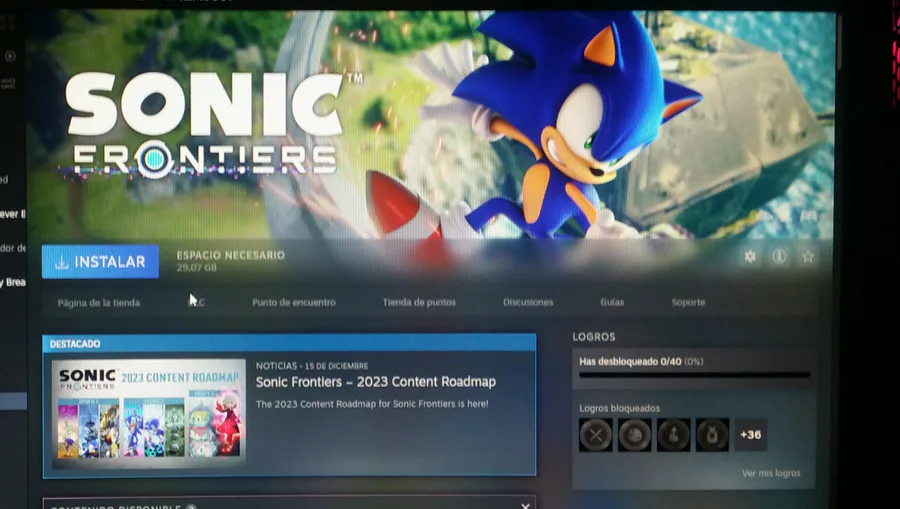Click the vertical scrollbar at the page's right edge
The width and height of the screenshot is (900, 509).
tap(839, 43)
